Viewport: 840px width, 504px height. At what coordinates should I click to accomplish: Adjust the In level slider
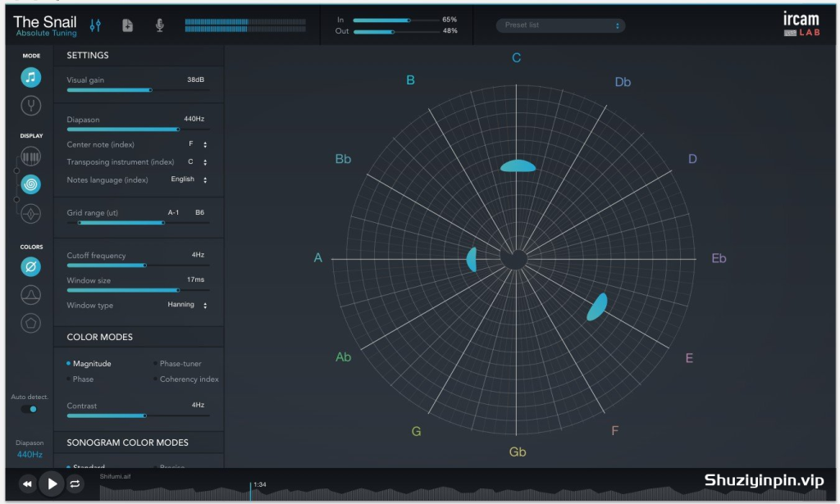[x=396, y=20]
